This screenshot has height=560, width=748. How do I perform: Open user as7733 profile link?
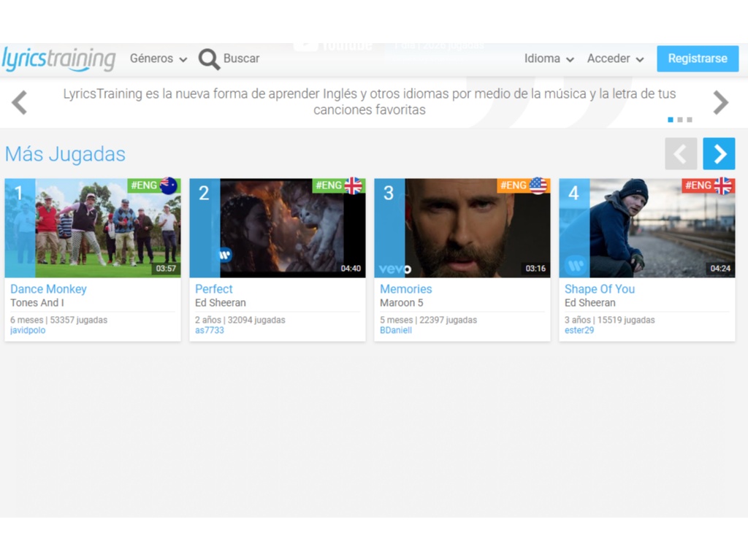click(x=209, y=330)
